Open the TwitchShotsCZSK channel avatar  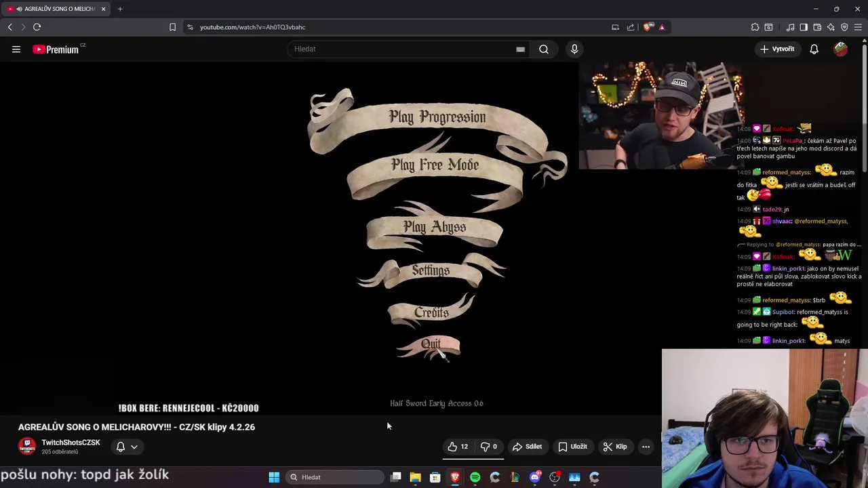coord(27,447)
